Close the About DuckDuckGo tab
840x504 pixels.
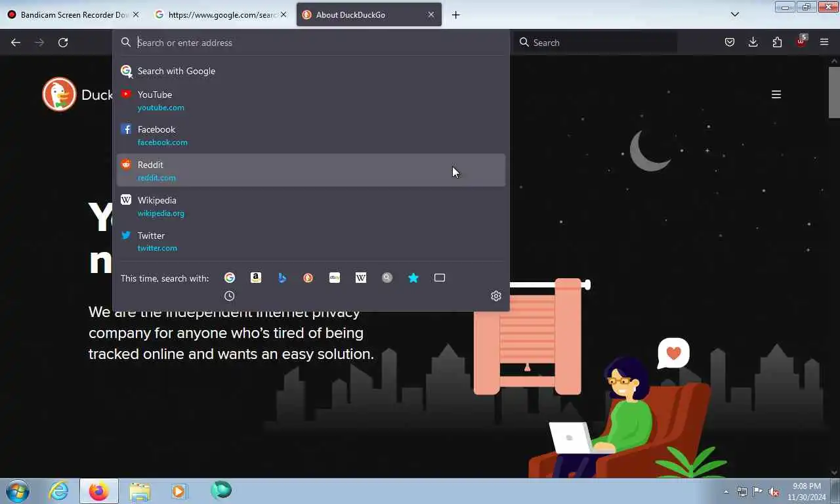click(x=431, y=14)
